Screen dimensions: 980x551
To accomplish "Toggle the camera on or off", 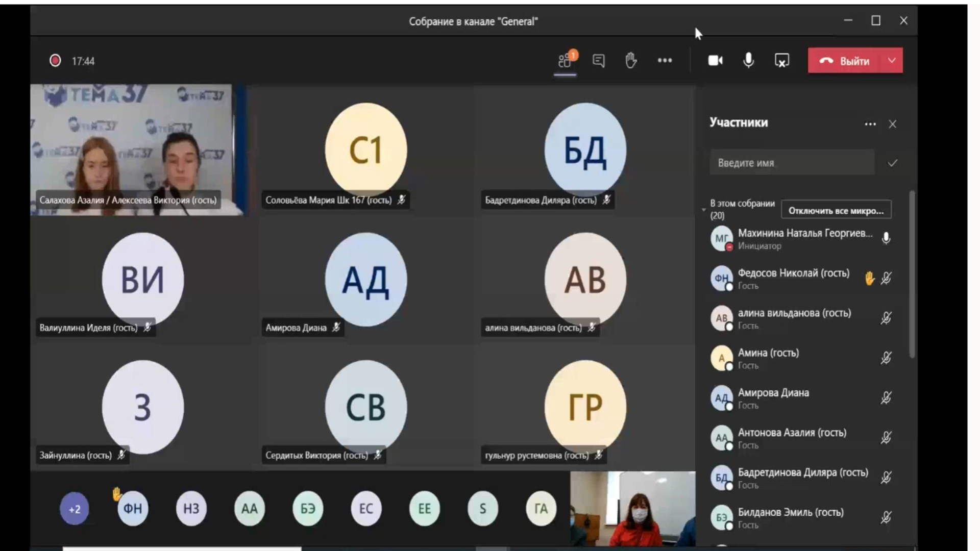I will (x=715, y=61).
